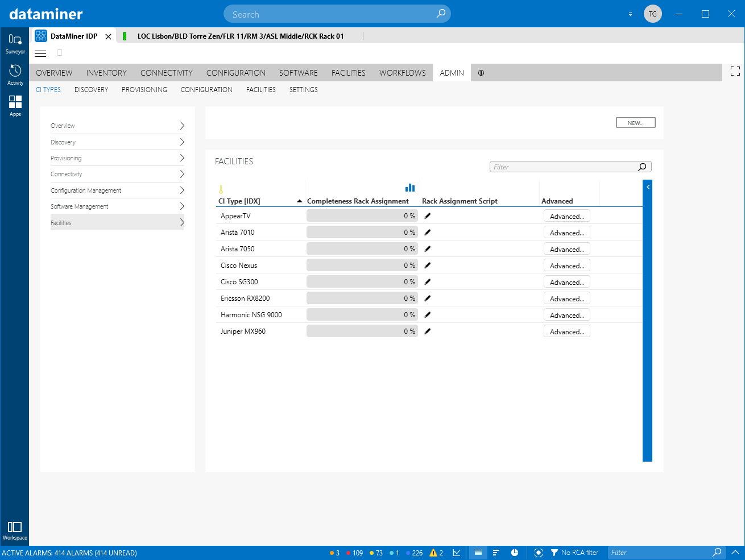The height and width of the screenshot is (560, 745).
Task: Click the TG user avatar
Action: [652, 14]
